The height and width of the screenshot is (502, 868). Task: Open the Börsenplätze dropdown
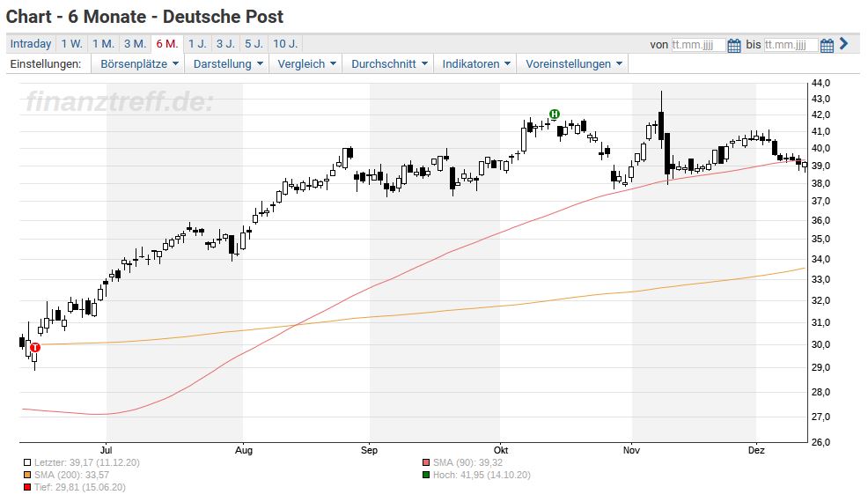pyautogui.click(x=139, y=63)
